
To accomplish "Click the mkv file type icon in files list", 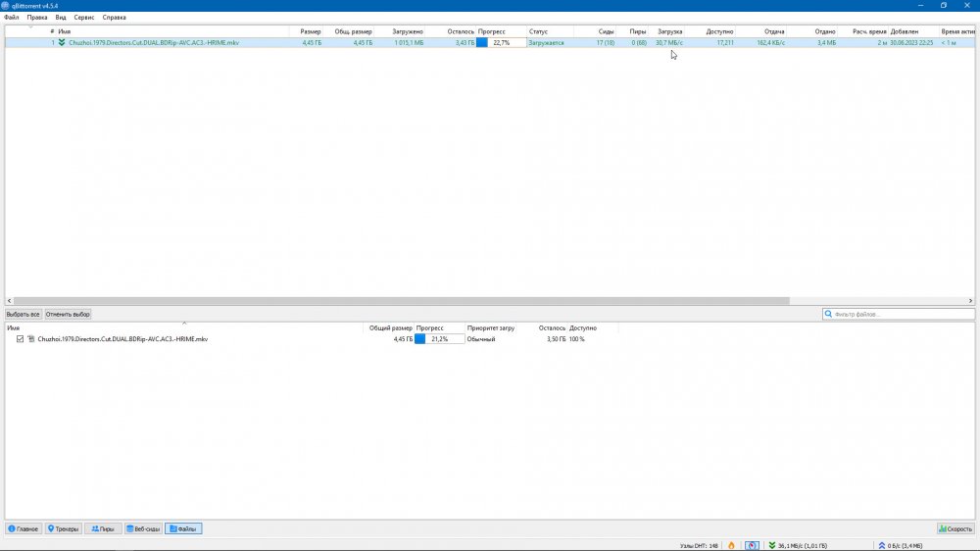I will (x=30, y=339).
